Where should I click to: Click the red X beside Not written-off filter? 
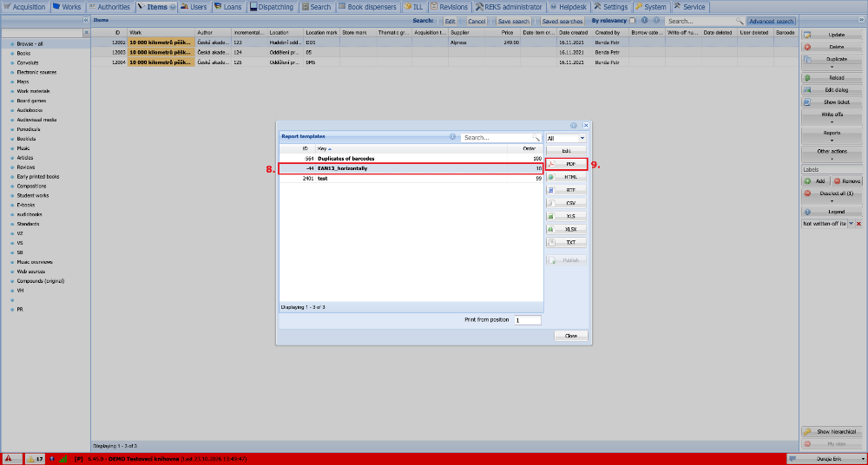[x=859, y=224]
